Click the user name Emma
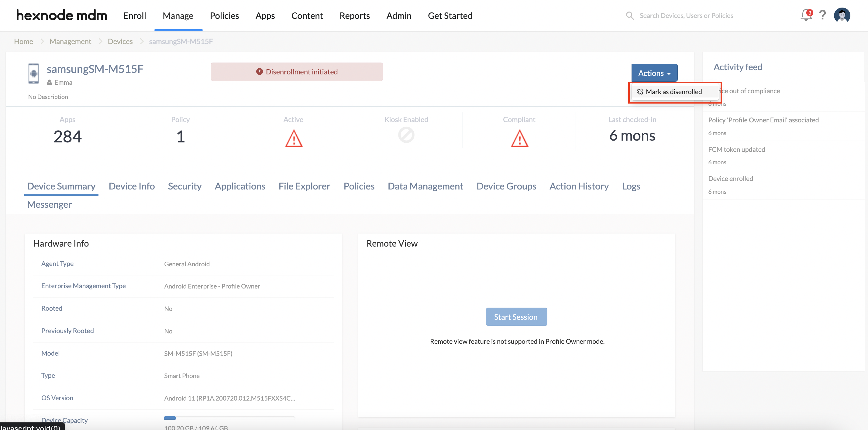The height and width of the screenshot is (430, 868). click(63, 83)
